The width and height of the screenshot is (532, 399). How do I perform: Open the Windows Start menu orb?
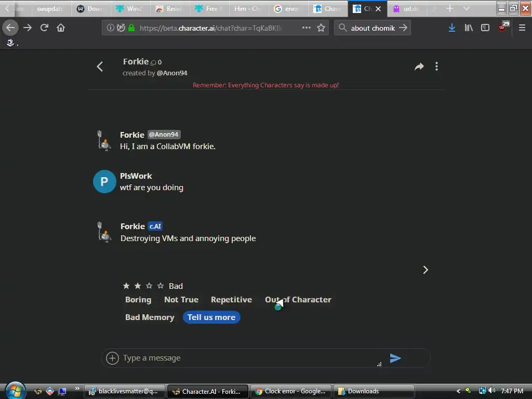(x=15, y=391)
